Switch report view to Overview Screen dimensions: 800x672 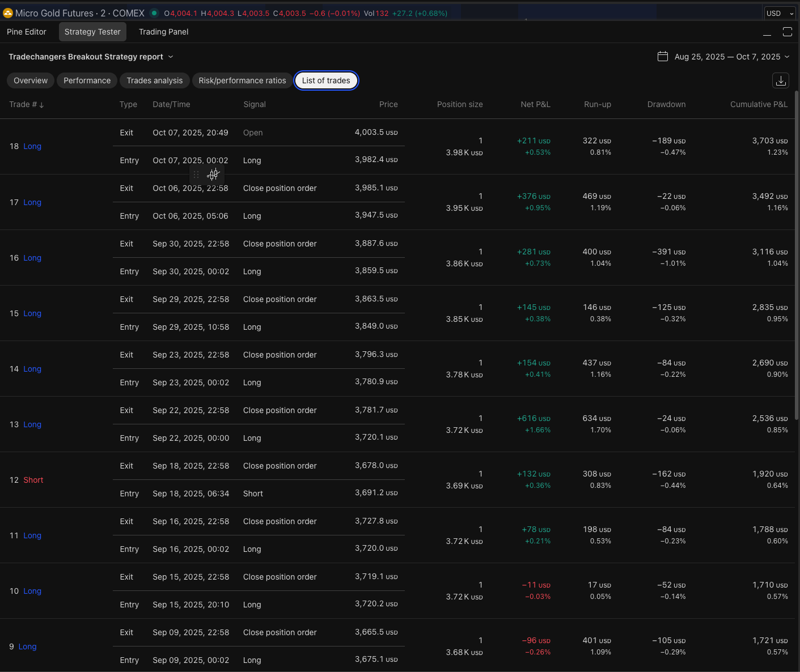tap(31, 80)
